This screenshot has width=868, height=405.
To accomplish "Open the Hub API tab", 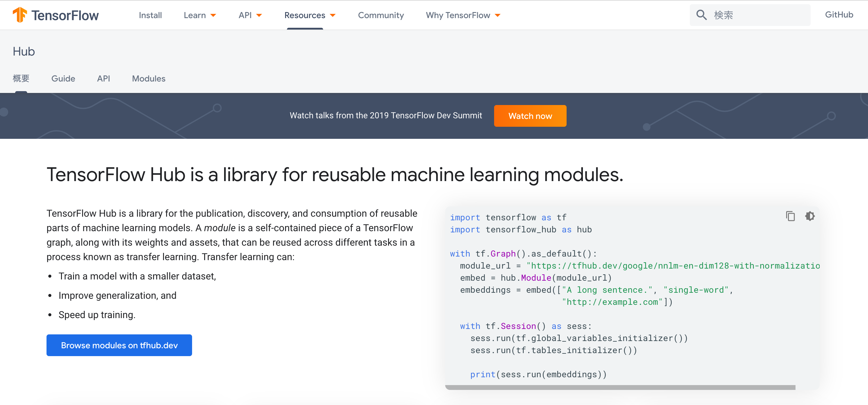I will point(104,78).
